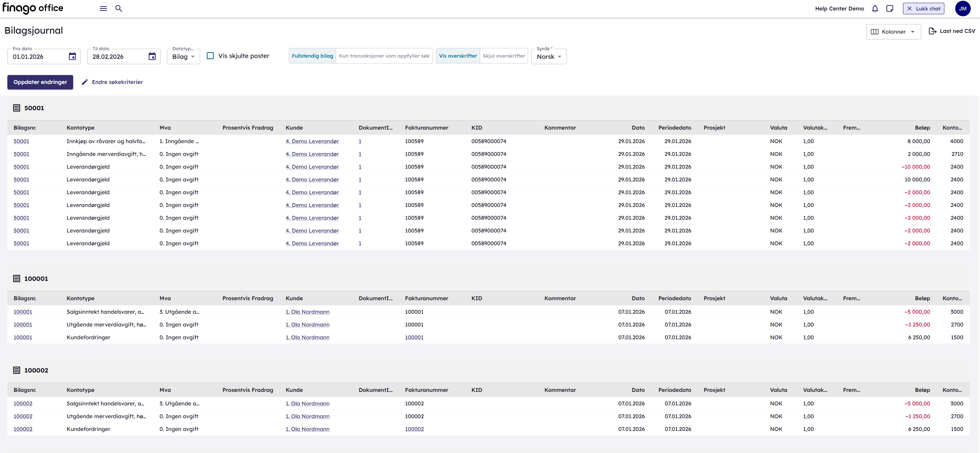Click Last ned CSV
This screenshot has width=980, height=453.
(952, 31)
